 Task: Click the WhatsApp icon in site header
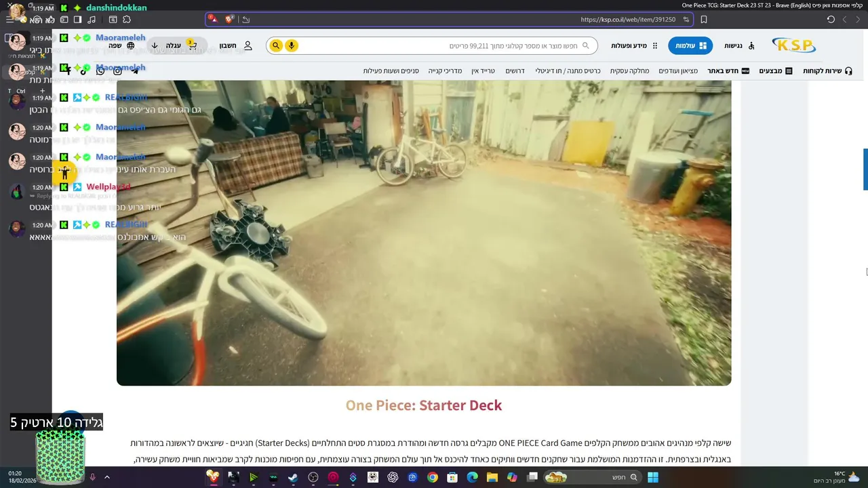pyautogui.click(x=100, y=70)
